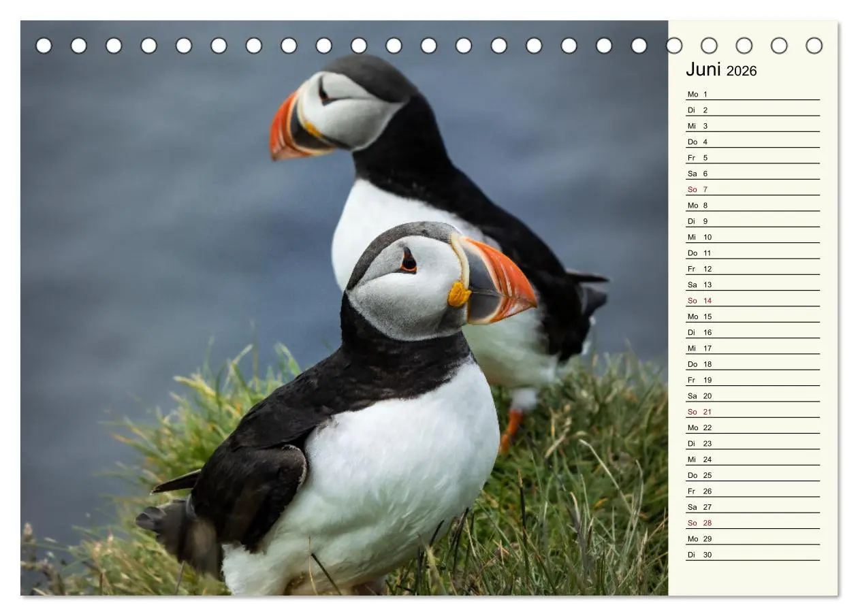Select the 'Mo 8' calendar row
858x616 pixels.
pyautogui.click(x=752, y=206)
